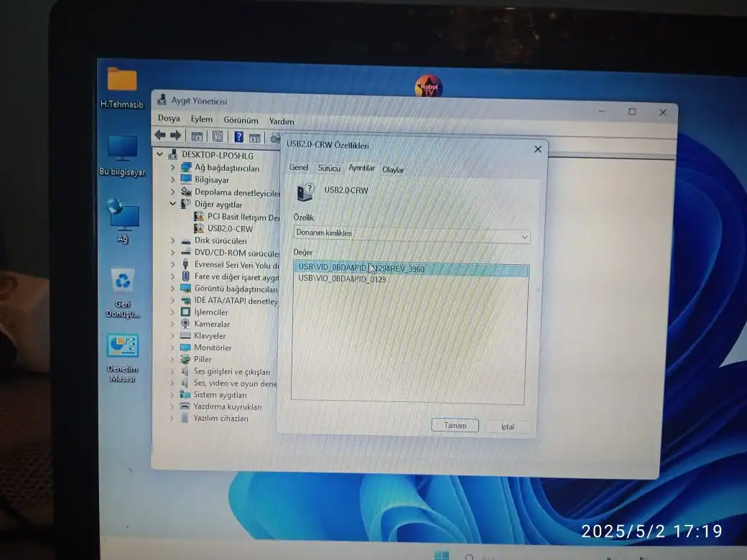Click the blue Help question mark icon
Screen dimensions: 747x560
[x=238, y=138]
